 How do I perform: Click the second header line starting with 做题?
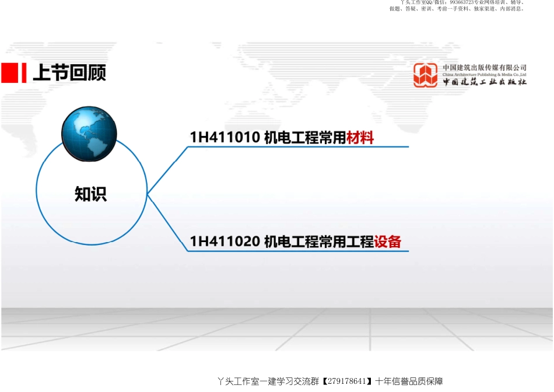pos(456,9)
